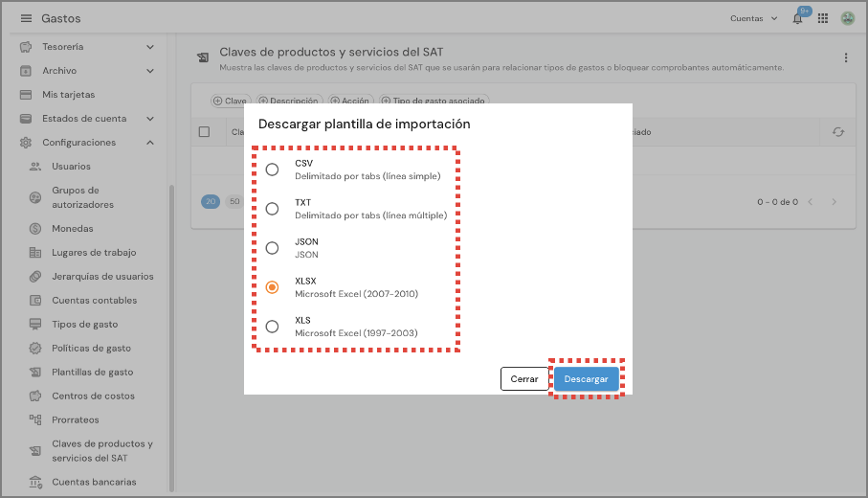Open the hamburger menu next to Gastos

coord(26,18)
